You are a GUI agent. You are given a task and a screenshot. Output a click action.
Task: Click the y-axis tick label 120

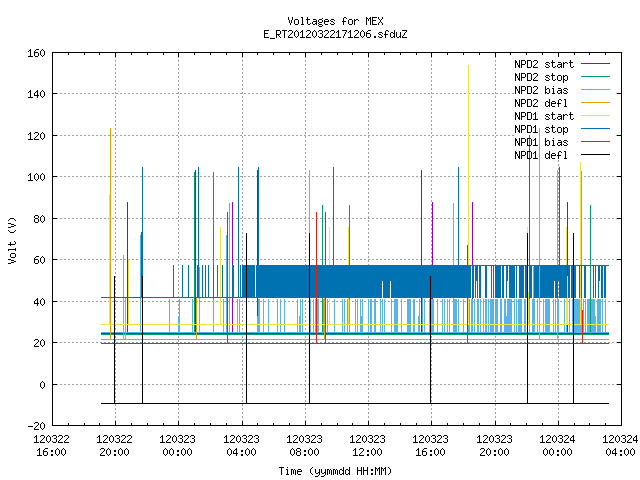36,136
